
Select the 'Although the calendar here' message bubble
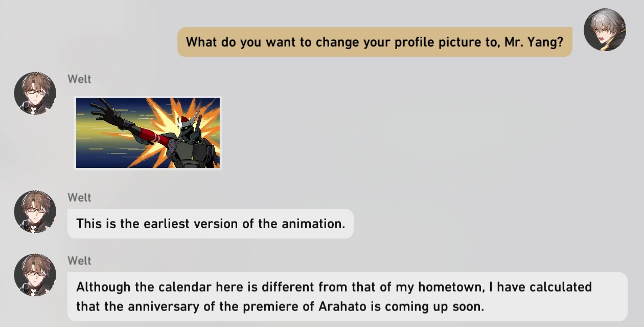pos(347,297)
